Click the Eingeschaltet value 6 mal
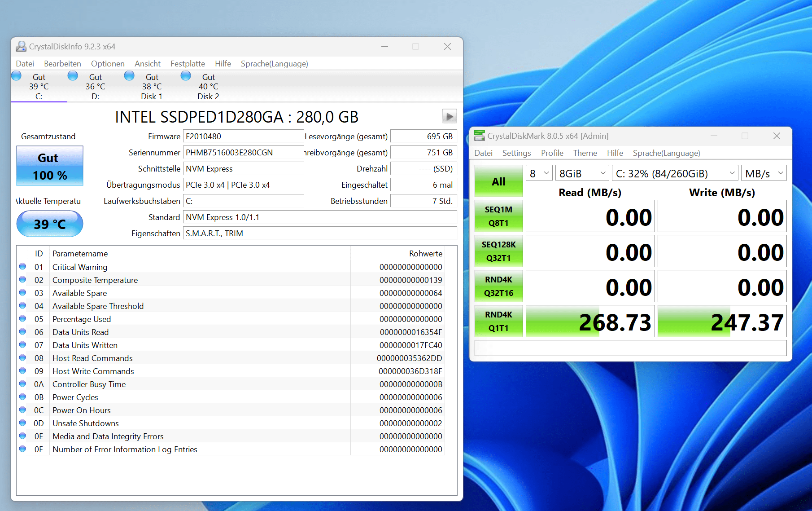The image size is (812, 511). pyautogui.click(x=423, y=185)
